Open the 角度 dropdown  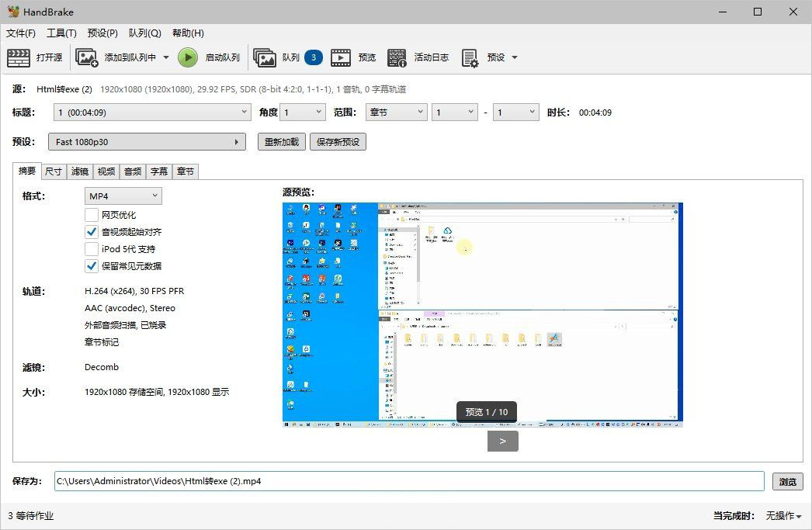click(x=302, y=112)
